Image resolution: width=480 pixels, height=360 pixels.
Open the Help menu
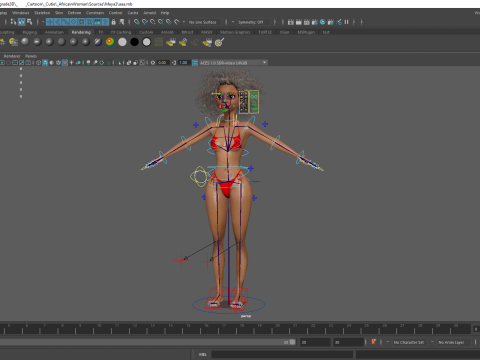pos(165,13)
